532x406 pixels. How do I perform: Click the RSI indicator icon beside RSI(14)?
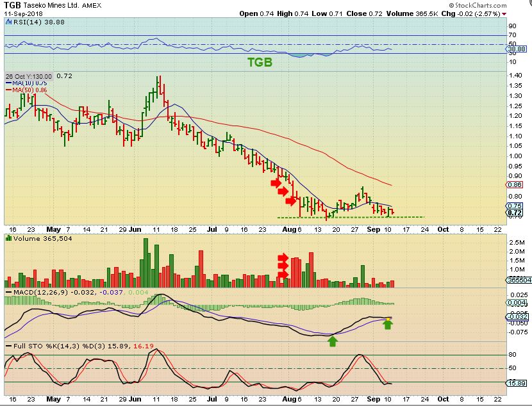click(9, 22)
